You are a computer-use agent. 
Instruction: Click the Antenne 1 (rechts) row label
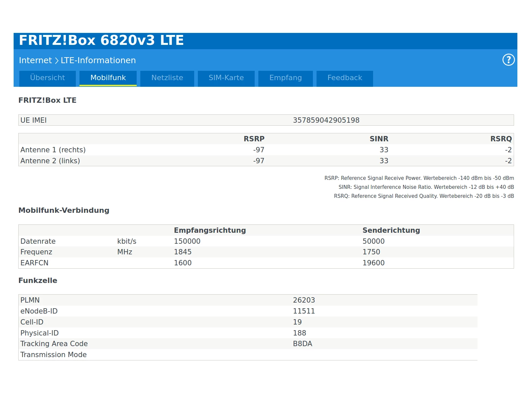pos(53,150)
